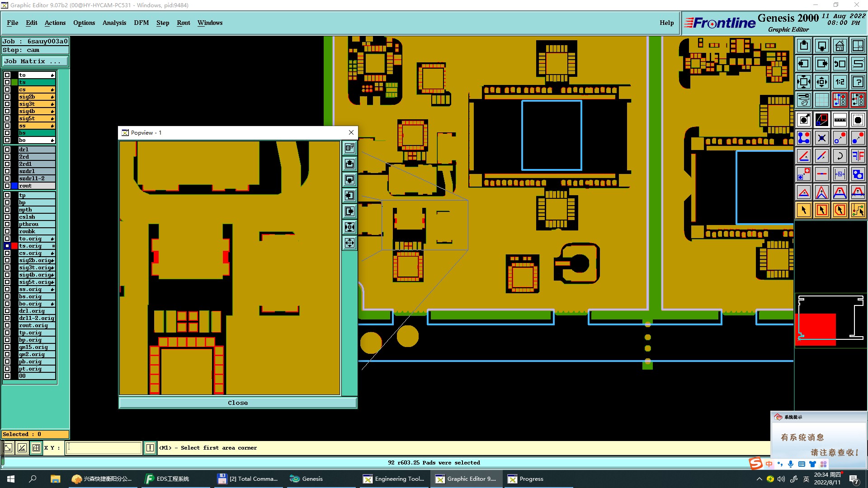Toggle the sig2b layer checkbox
The width and height of the screenshot is (868, 488).
click(x=7, y=97)
